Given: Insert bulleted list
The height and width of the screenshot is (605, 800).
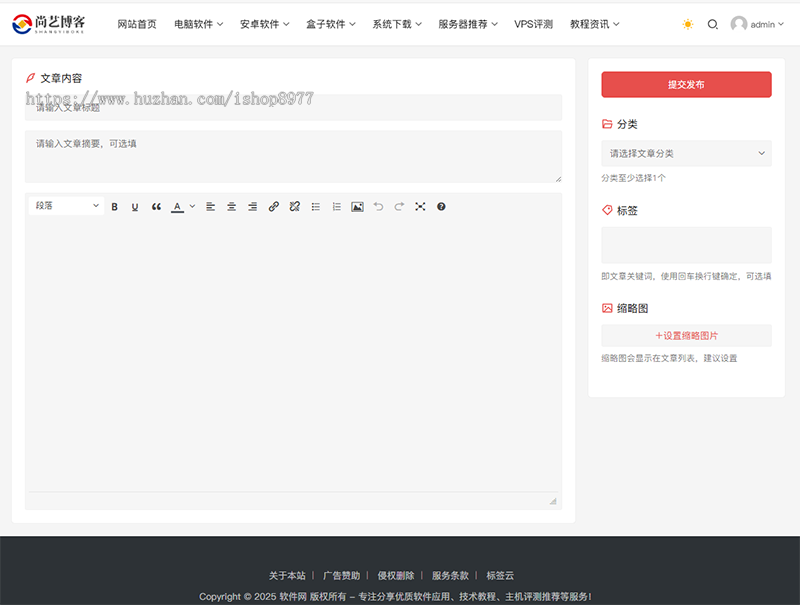Looking at the screenshot, I should (316, 207).
